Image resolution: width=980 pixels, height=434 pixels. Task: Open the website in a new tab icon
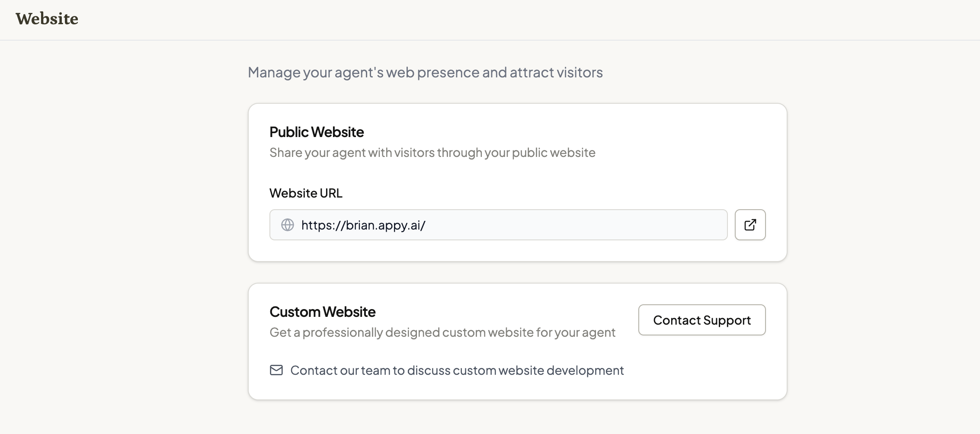click(x=750, y=225)
